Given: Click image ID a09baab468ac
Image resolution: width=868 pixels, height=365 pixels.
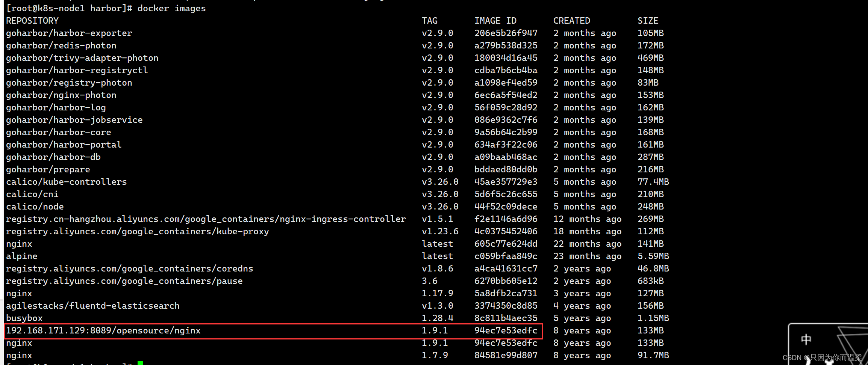Looking at the screenshot, I should (506, 157).
